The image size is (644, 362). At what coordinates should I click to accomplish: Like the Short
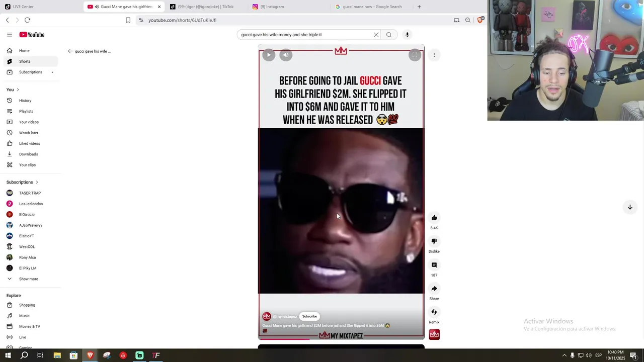[x=434, y=218]
